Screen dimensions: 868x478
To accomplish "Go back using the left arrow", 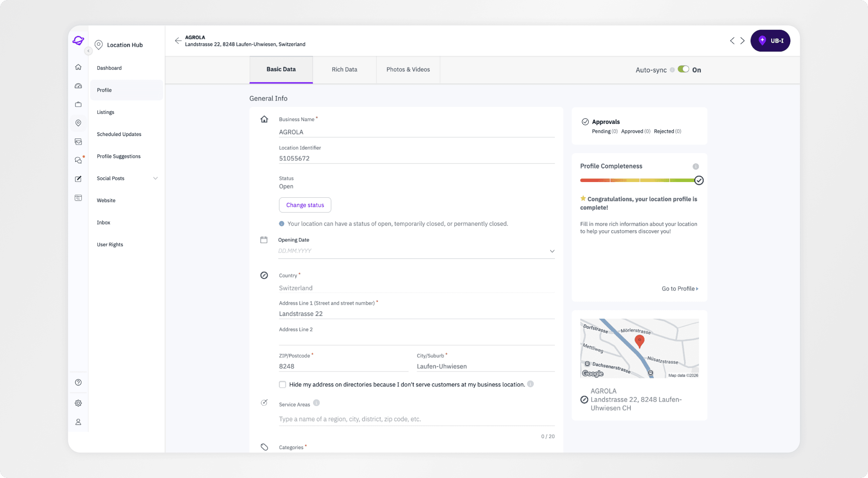I will (x=178, y=41).
